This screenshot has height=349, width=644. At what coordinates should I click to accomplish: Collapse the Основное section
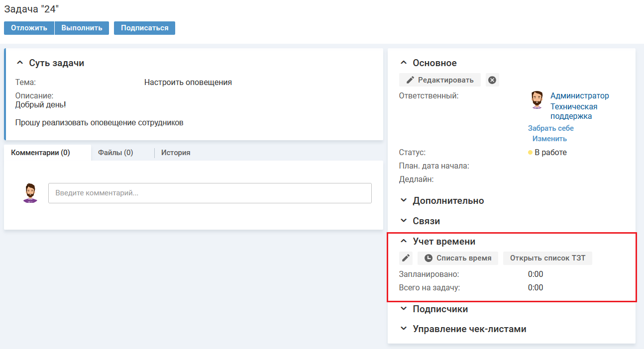[x=404, y=63]
